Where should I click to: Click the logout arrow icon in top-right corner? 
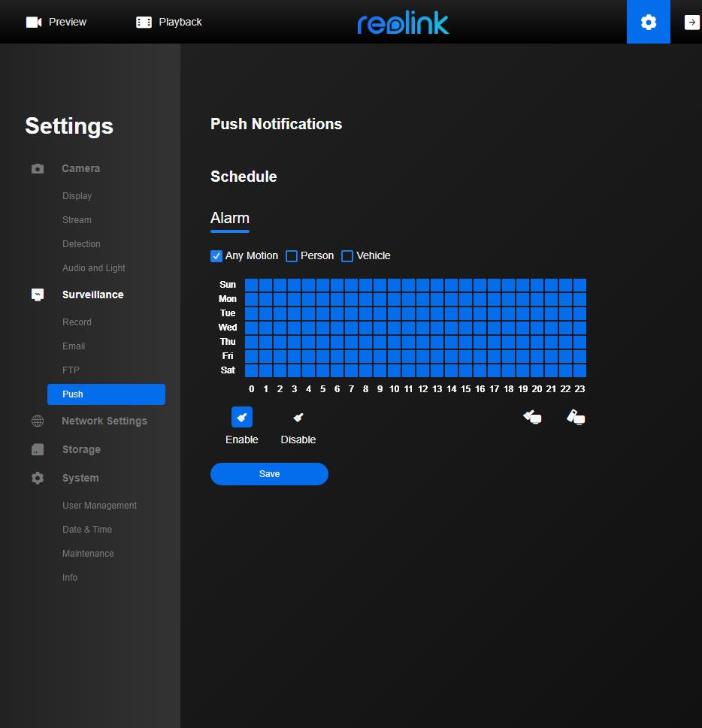(x=691, y=22)
